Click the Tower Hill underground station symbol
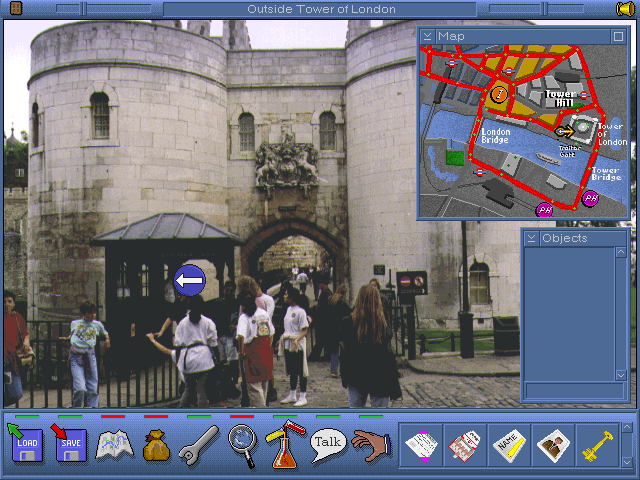 [x=584, y=95]
